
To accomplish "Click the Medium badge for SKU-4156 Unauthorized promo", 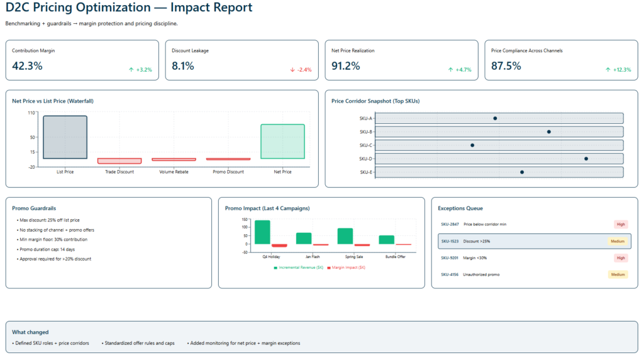I will tap(618, 274).
